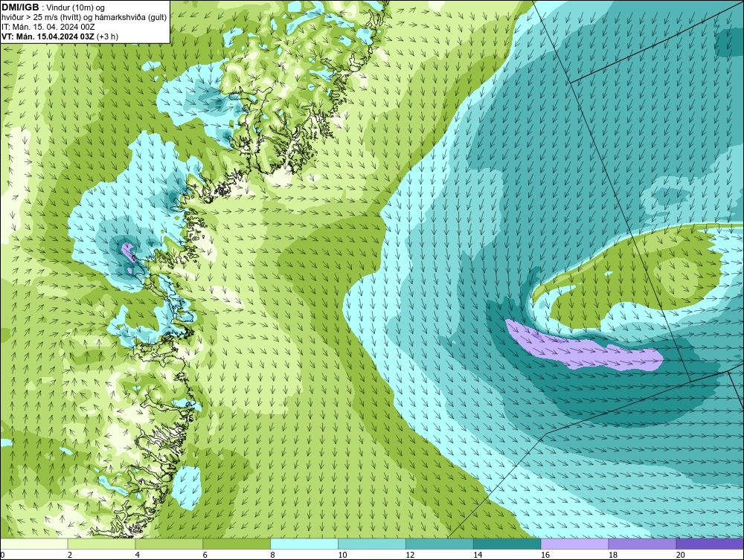Click the 8–10 m/s pale cyan swatch

pyautogui.click(x=304, y=544)
